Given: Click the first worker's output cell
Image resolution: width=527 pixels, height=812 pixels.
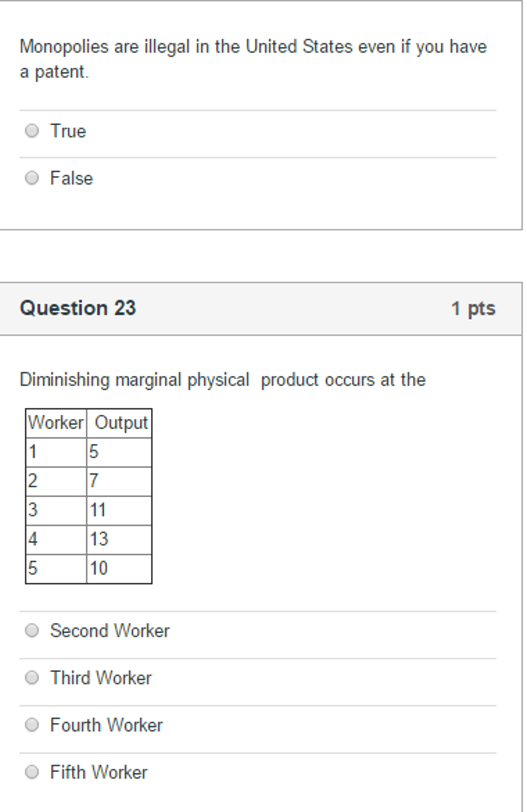Looking at the screenshot, I should click(119, 452).
